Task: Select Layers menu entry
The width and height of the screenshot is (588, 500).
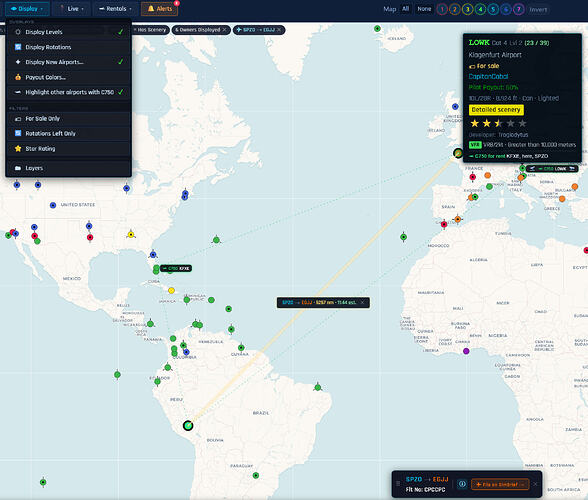Action: [x=69, y=168]
